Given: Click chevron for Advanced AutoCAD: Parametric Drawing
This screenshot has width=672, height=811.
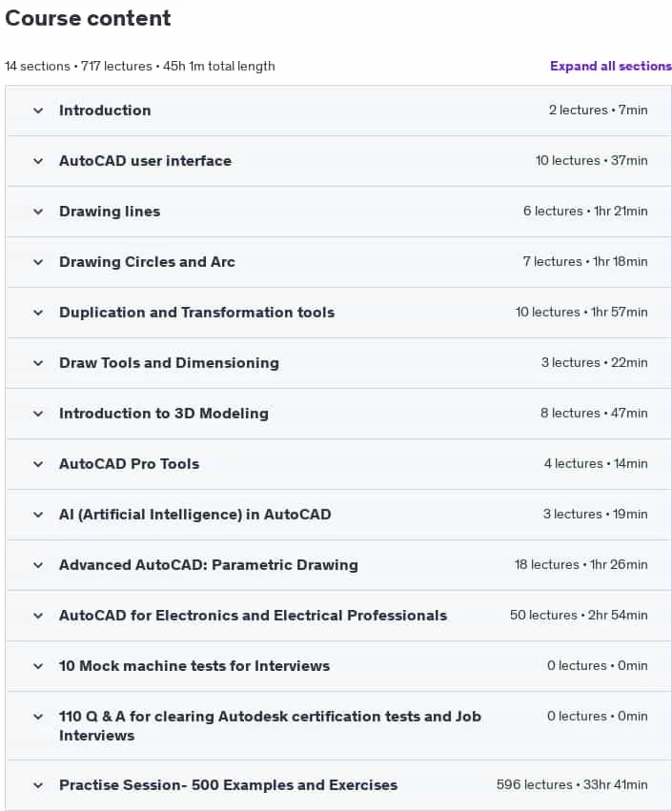Looking at the screenshot, I should point(38,565).
